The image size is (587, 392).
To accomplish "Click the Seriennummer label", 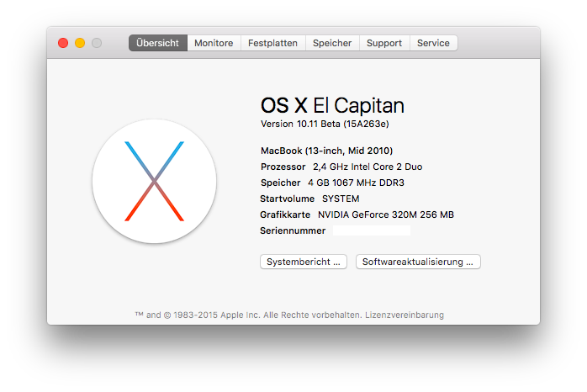I will click(x=293, y=230).
